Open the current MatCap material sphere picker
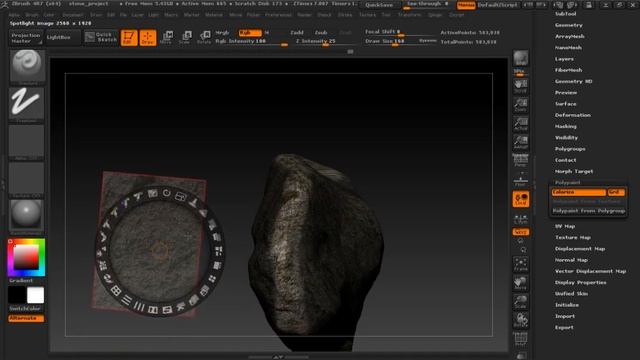 click(27, 217)
